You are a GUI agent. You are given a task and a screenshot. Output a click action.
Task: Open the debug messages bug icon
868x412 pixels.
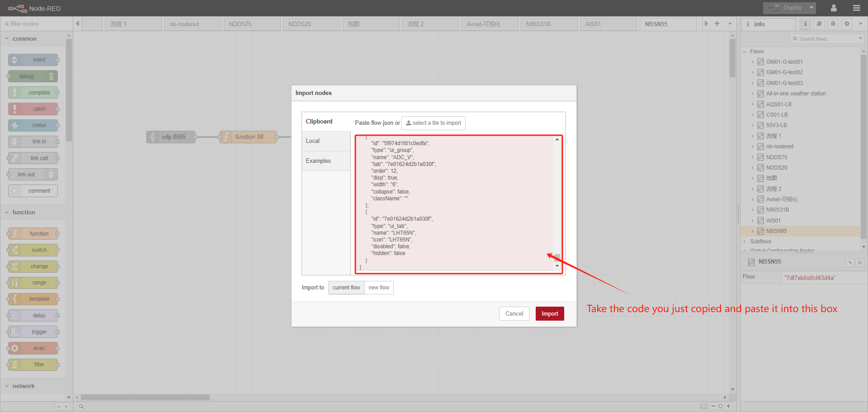pos(833,24)
